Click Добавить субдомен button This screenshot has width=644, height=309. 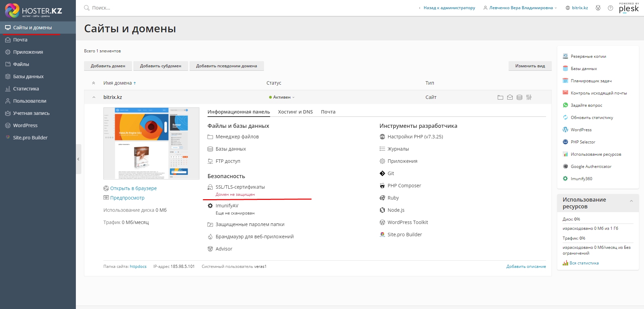pos(161,66)
